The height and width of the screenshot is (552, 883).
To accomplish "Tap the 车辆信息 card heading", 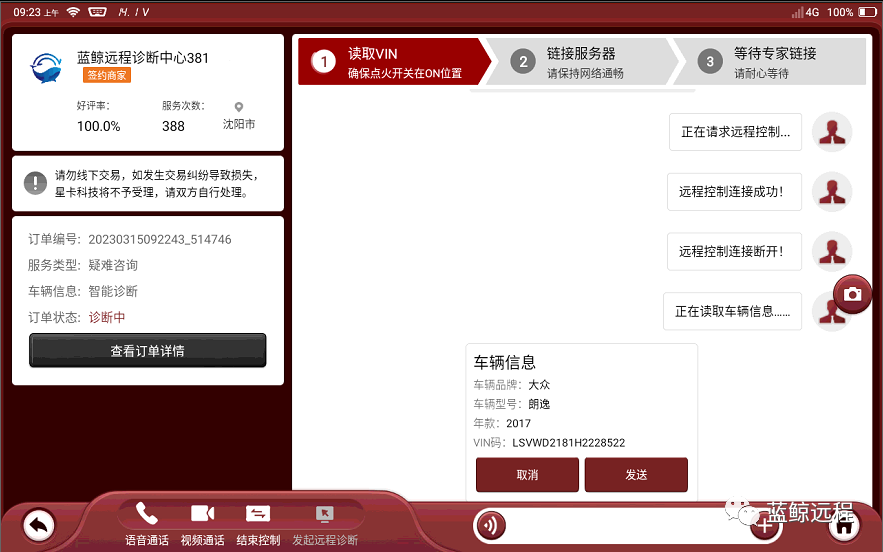I will point(505,362).
